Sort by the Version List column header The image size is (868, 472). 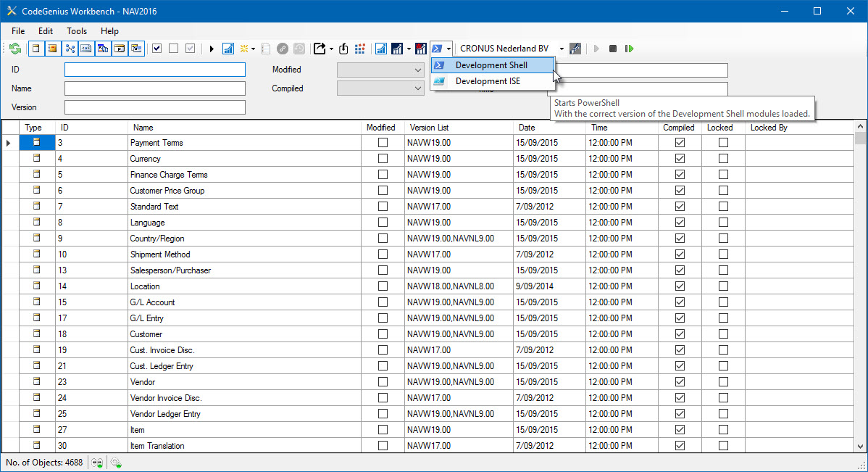click(459, 128)
